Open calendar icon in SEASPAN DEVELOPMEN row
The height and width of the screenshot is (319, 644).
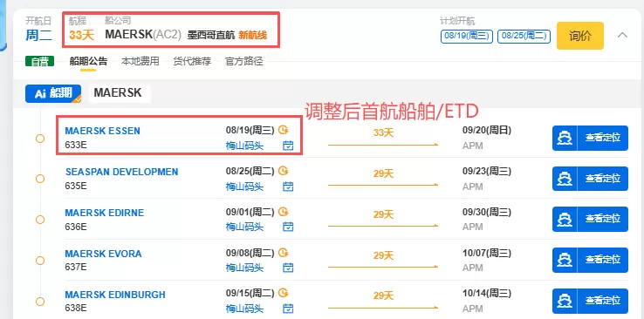click(288, 187)
